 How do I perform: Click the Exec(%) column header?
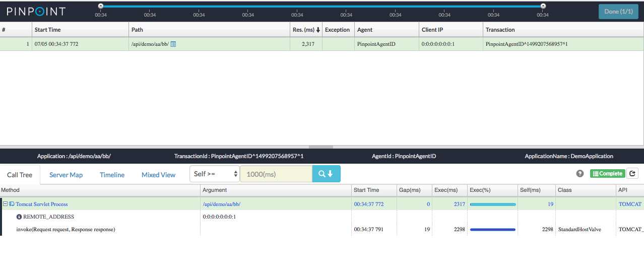coord(492,190)
